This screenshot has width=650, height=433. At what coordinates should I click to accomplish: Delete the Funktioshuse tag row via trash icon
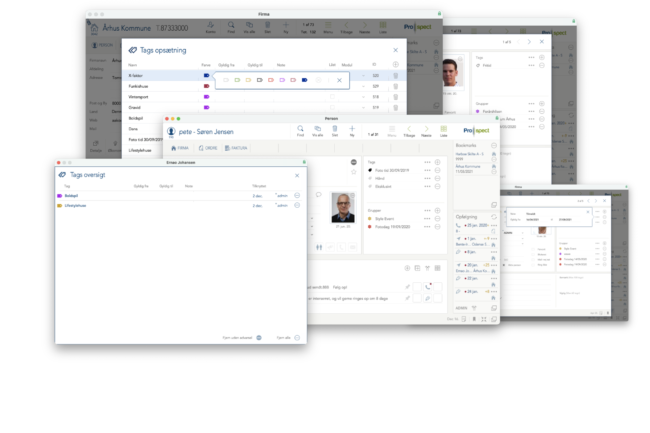[x=395, y=86]
